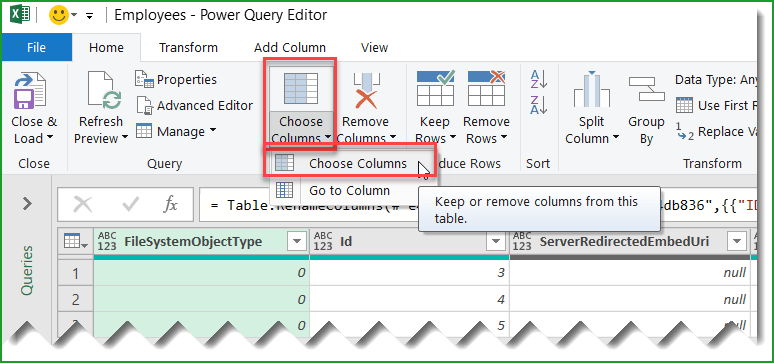774x363 pixels.
Task: Open query Properties
Action: pyautogui.click(x=176, y=80)
